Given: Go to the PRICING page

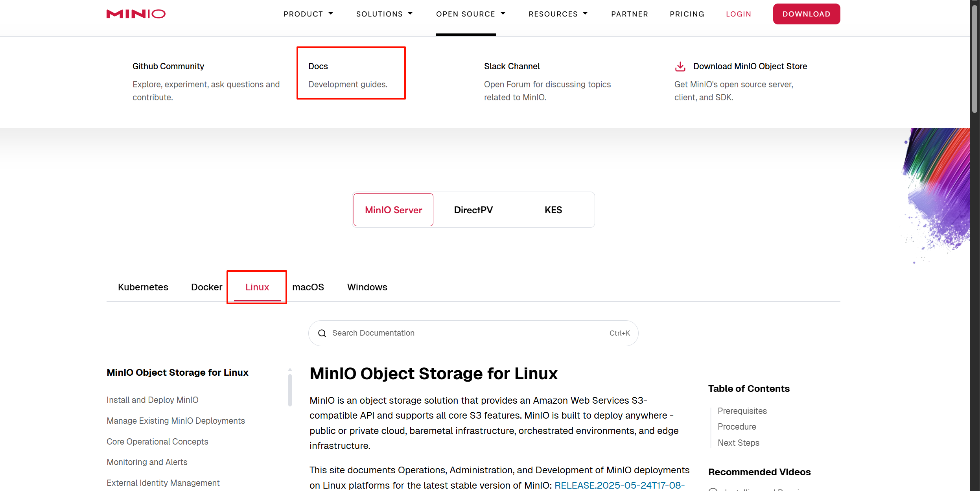Looking at the screenshot, I should coord(687,14).
